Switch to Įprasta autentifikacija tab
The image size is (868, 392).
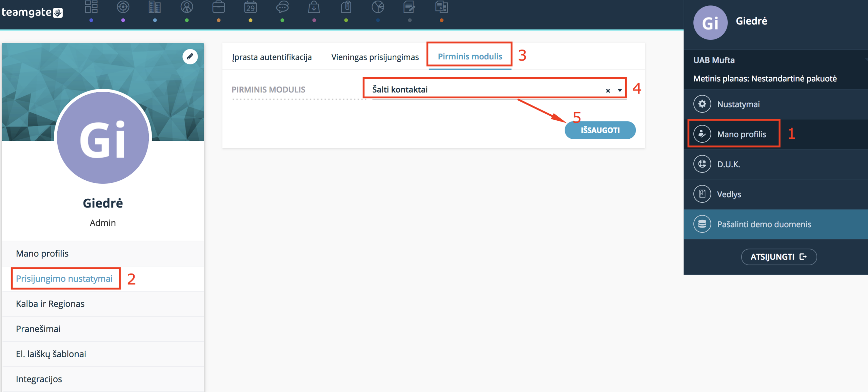(272, 57)
